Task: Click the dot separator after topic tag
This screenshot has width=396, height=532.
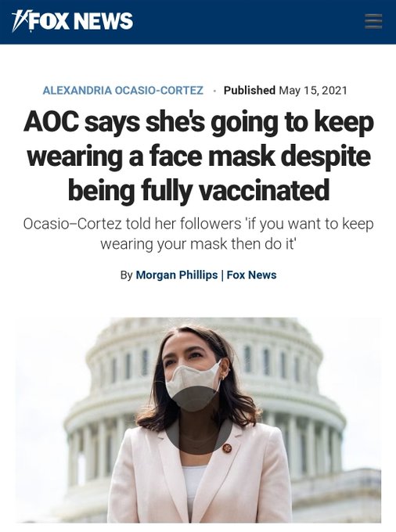Action: click(214, 91)
